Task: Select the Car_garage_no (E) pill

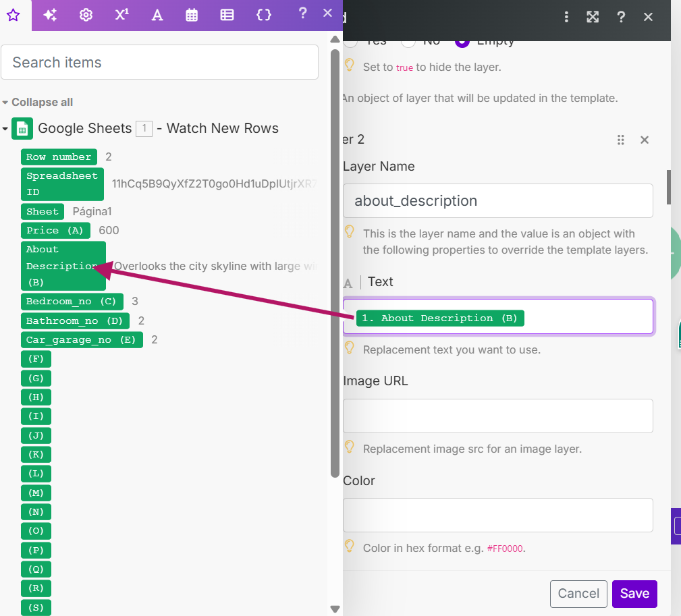Action: 82,340
